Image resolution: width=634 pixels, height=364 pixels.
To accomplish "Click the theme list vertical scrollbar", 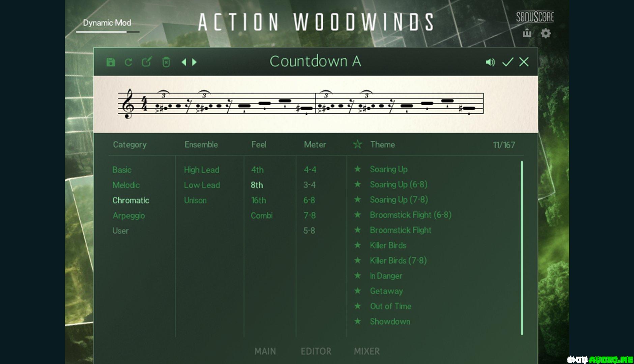I will tap(522, 248).
